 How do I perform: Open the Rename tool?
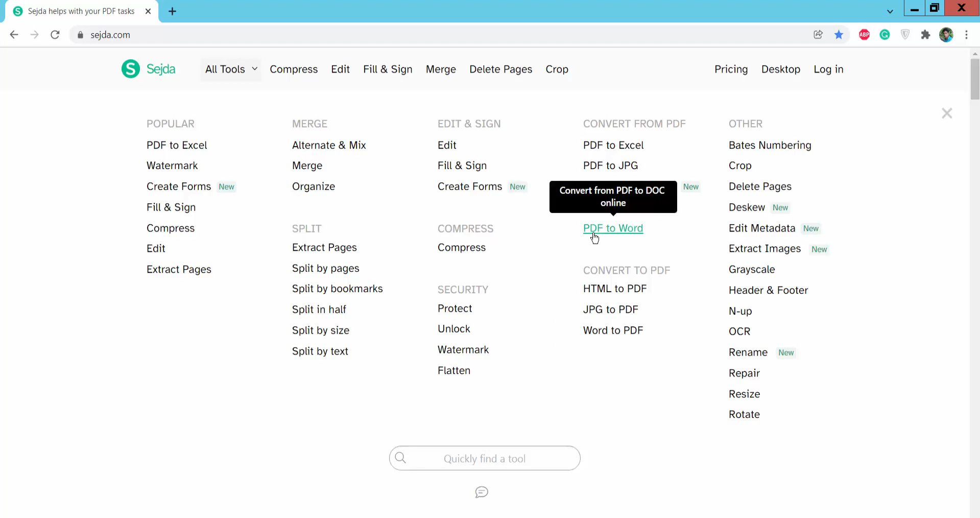tap(748, 352)
